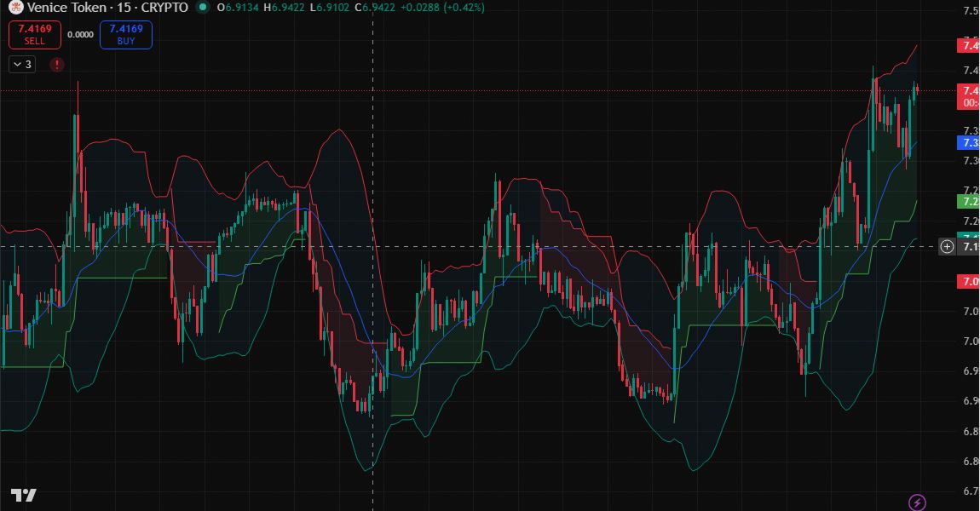This screenshot has height=511, width=980.
Task: Click the plus icon on the price axis
Action: [947, 247]
